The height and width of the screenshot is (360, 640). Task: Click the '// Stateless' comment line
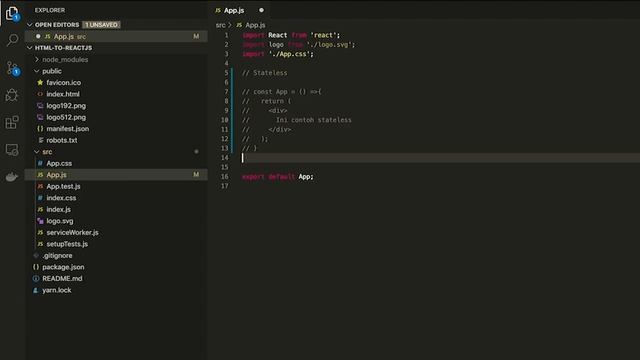pos(264,73)
